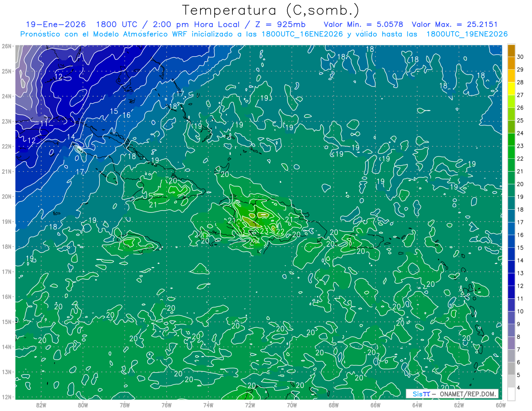Screen dimensions: 532x411
Task: Click the '10' value on the colorbar scale
Action: [x=520, y=311]
